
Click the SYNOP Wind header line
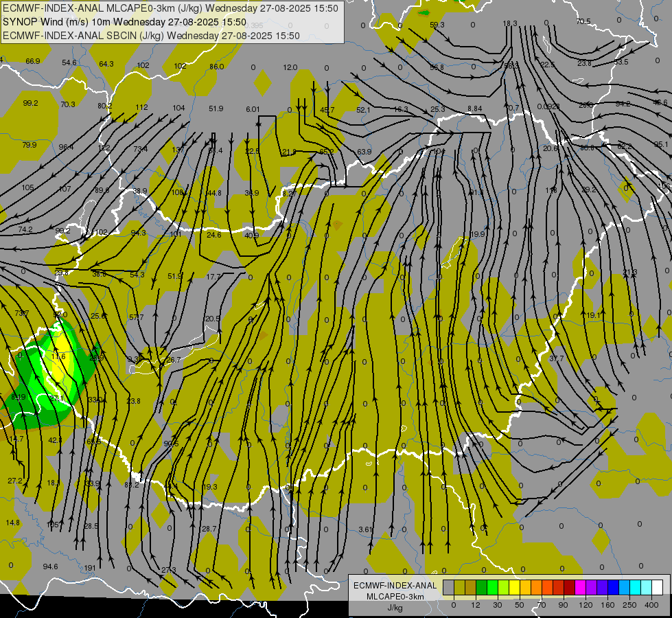(x=125, y=22)
